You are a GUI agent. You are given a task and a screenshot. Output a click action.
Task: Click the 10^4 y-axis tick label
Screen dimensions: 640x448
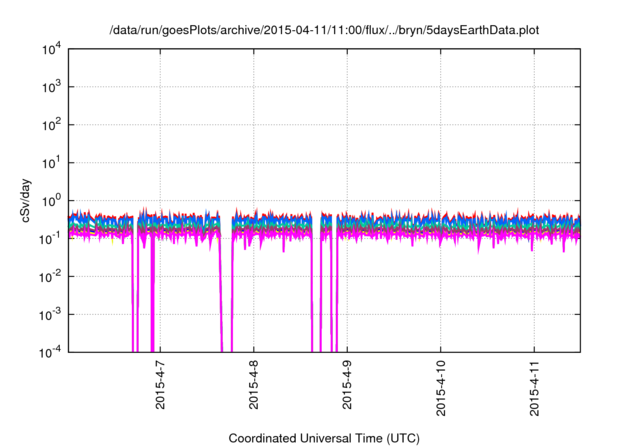pyautogui.click(x=52, y=50)
